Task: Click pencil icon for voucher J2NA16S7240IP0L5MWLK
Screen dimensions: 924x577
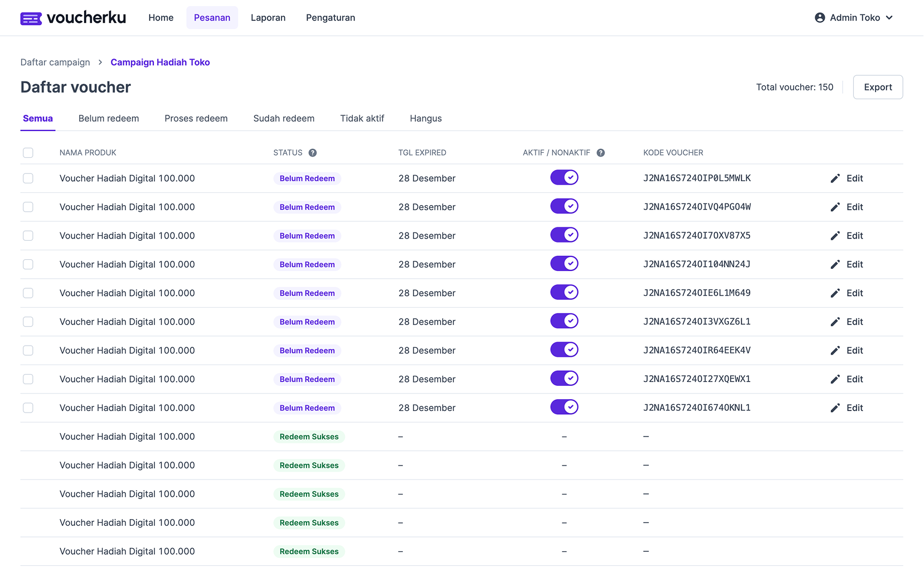Action: [x=835, y=178]
